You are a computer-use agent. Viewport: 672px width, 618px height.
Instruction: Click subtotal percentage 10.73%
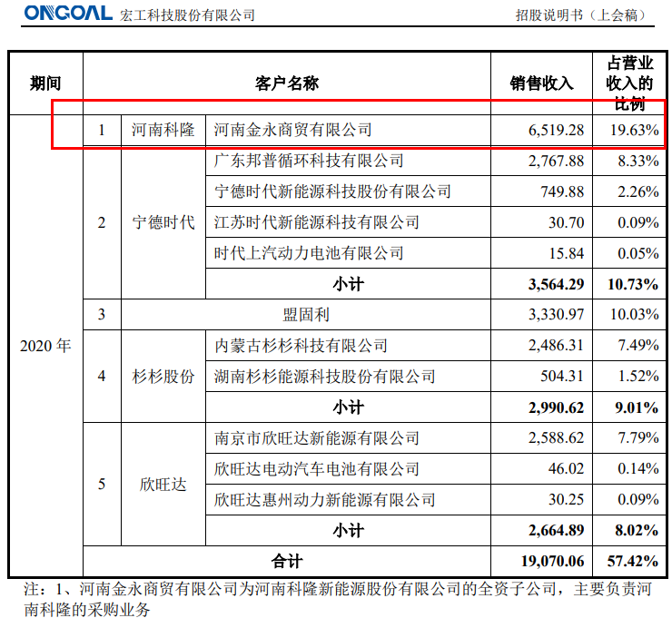pyautogui.click(x=633, y=284)
